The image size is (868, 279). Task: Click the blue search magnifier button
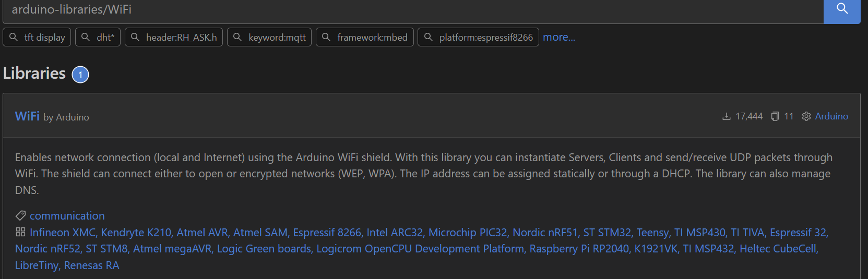(x=842, y=10)
